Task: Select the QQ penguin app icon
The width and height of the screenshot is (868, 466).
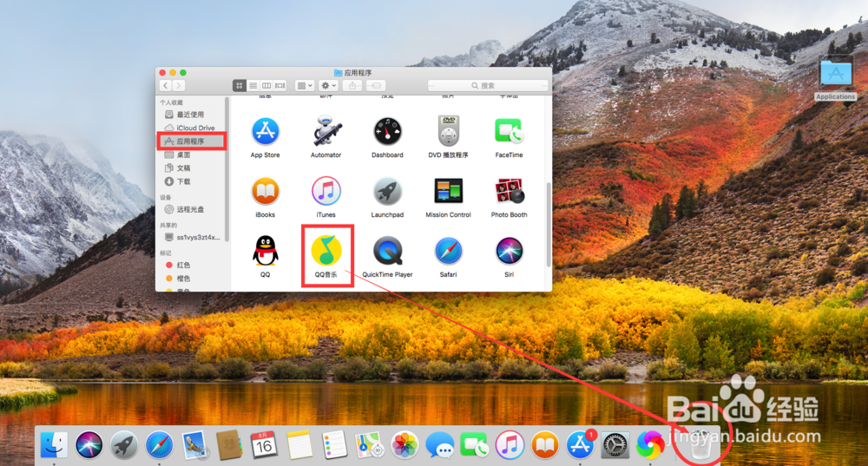Action: 265,251
